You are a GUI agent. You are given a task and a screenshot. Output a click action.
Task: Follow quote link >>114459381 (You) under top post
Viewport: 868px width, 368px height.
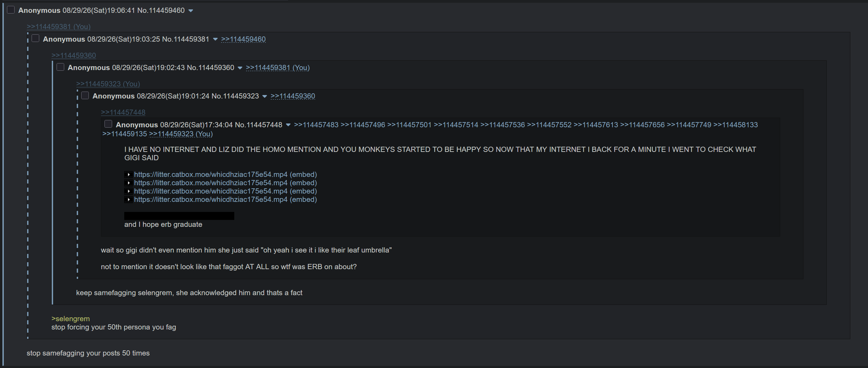tap(59, 27)
